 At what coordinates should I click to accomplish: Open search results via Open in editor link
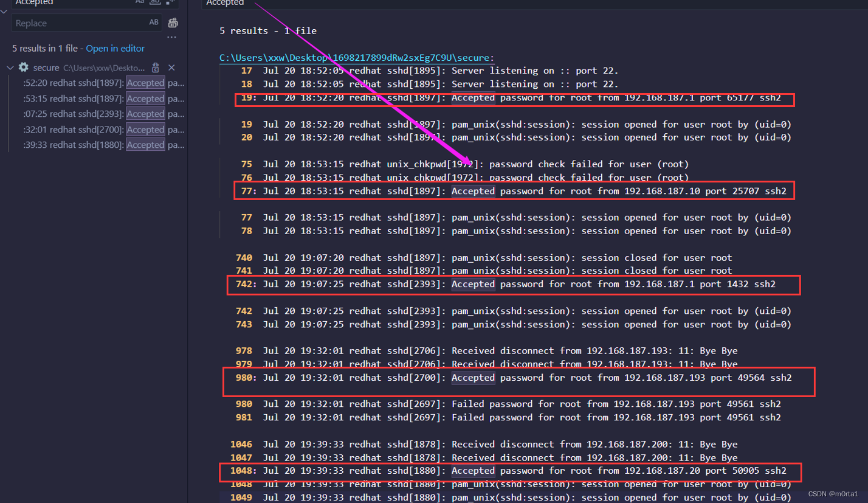pyautogui.click(x=115, y=49)
